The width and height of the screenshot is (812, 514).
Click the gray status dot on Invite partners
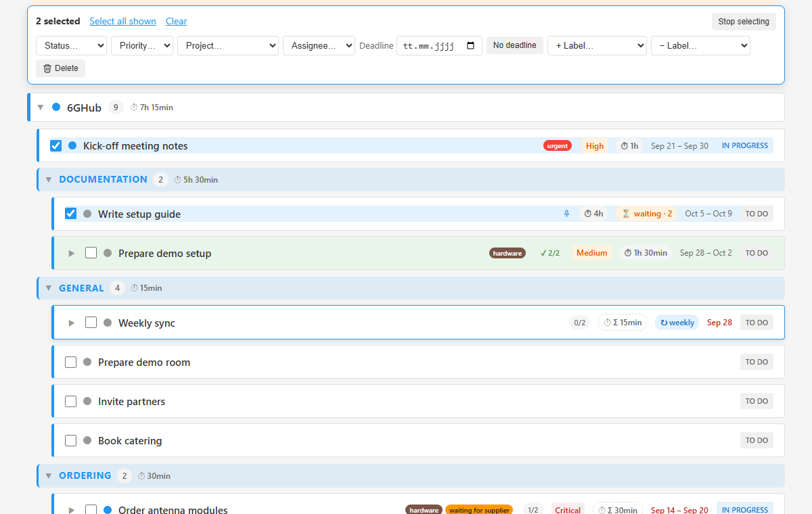point(87,401)
